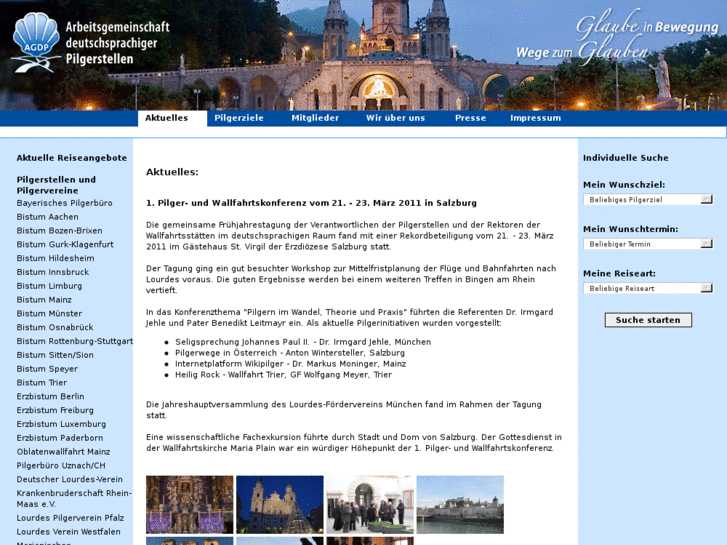Screen dimensions: 727x545
Task: Open the group in courtyard thumbnail
Action: (370, 505)
